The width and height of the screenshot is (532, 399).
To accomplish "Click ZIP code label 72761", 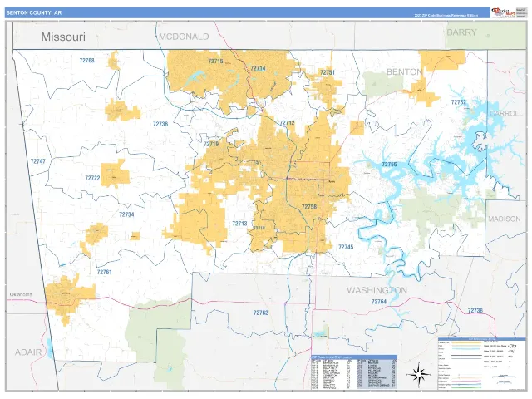I will click(104, 272).
